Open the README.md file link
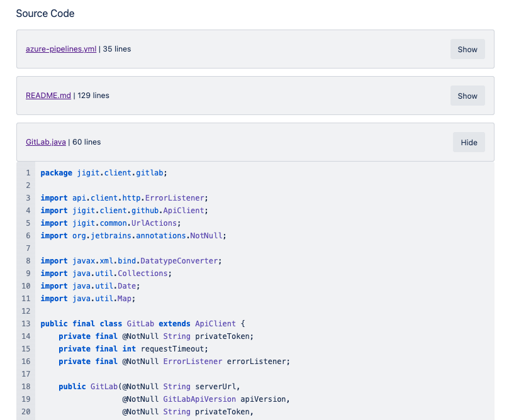Screen dimensions: 509x420 48,96
